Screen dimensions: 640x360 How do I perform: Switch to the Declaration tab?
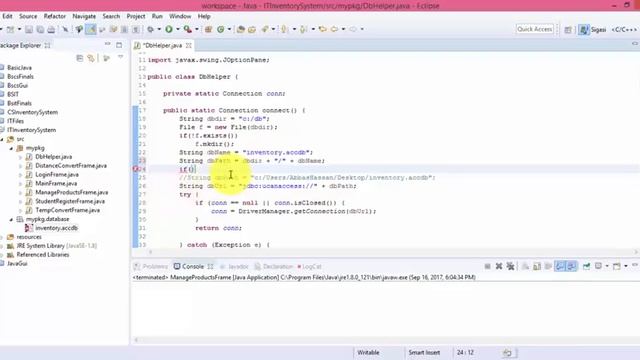273,267
